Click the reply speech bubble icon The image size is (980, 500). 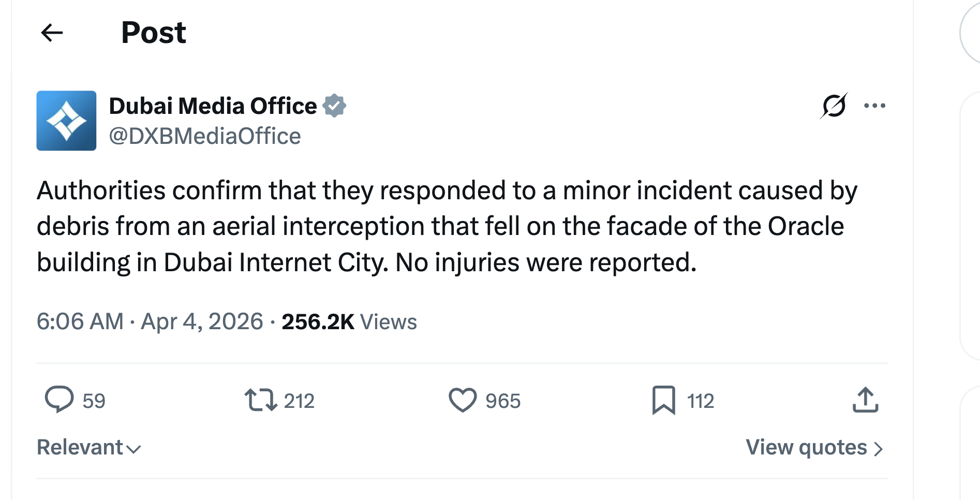click(x=59, y=400)
